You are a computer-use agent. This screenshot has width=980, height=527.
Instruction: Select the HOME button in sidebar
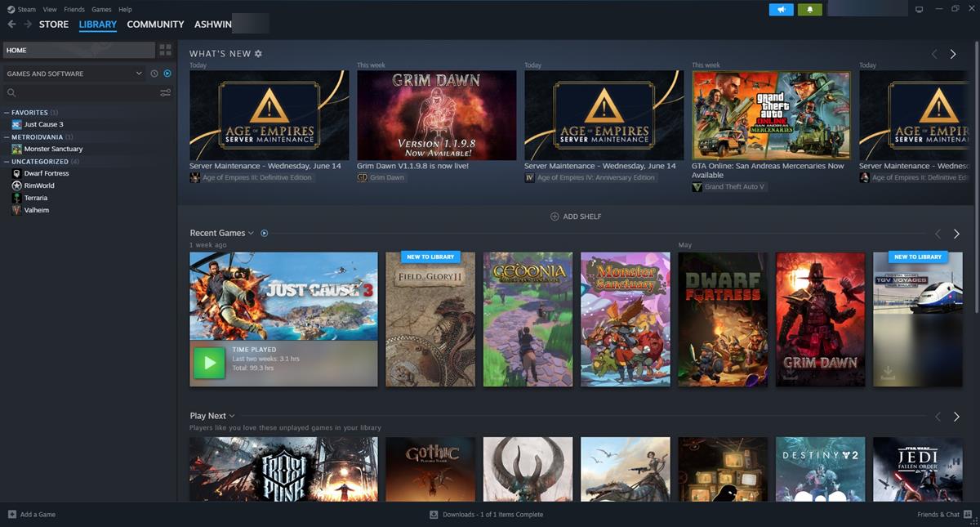(x=78, y=50)
